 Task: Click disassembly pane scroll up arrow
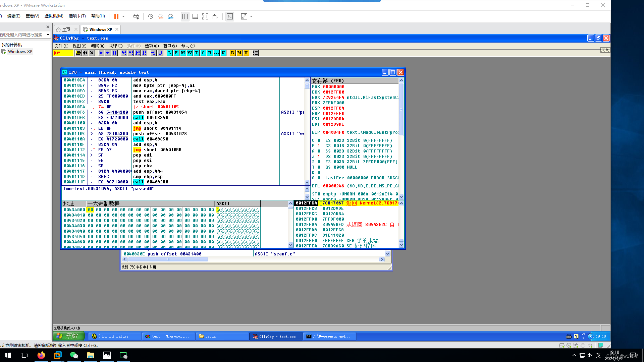[307, 80]
